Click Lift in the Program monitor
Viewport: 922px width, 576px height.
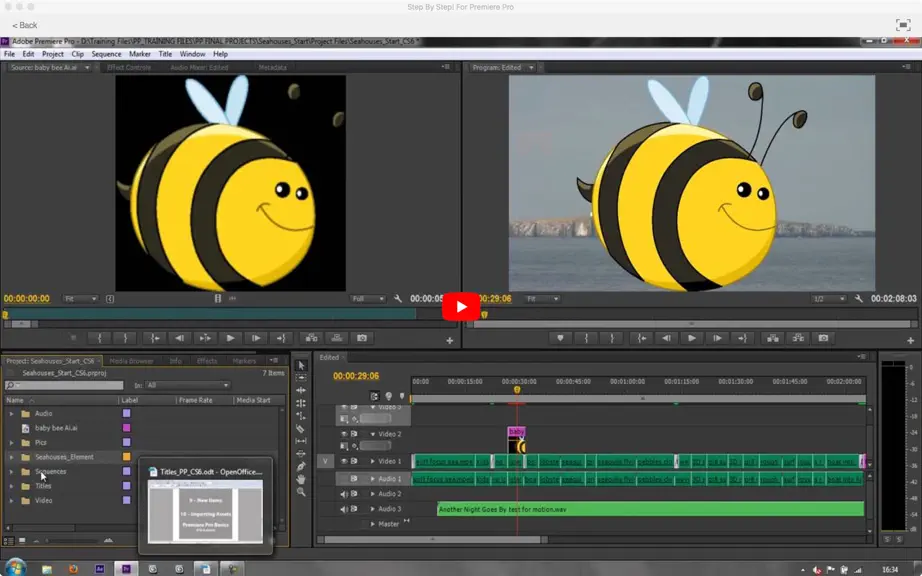(x=773, y=338)
